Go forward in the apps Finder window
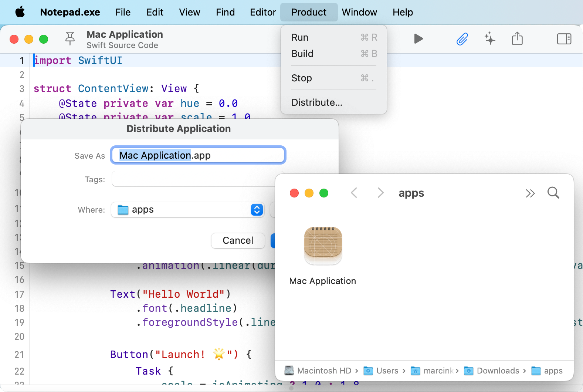This screenshot has height=392, width=583. point(380,193)
